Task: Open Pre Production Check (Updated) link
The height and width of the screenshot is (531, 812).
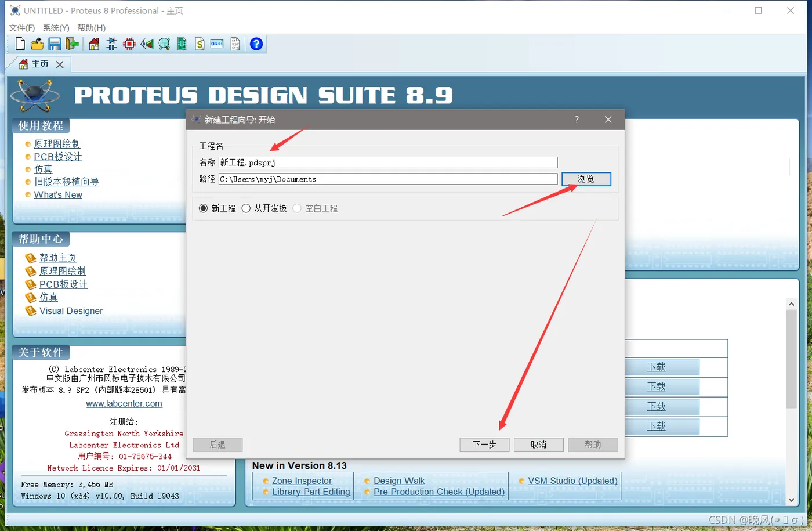Action: (x=439, y=492)
